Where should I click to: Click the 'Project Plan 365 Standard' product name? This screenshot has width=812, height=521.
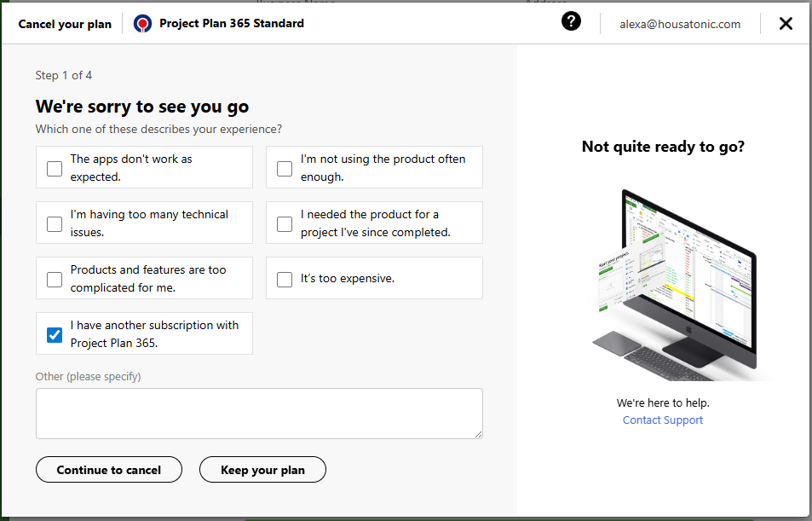[232, 23]
